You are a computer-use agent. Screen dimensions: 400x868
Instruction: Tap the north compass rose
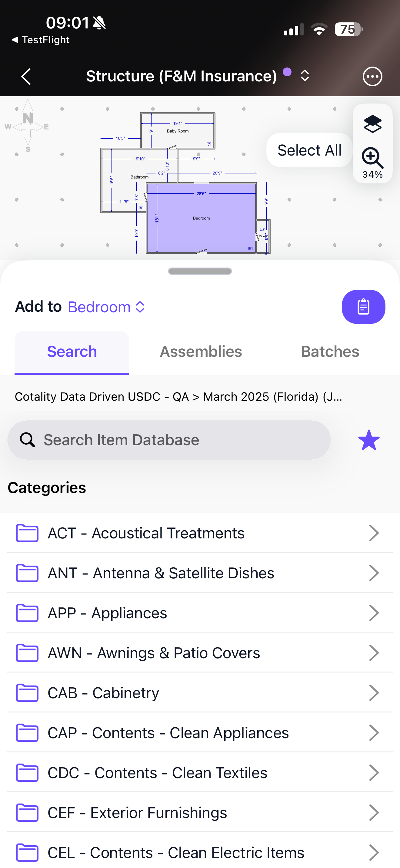(x=27, y=126)
